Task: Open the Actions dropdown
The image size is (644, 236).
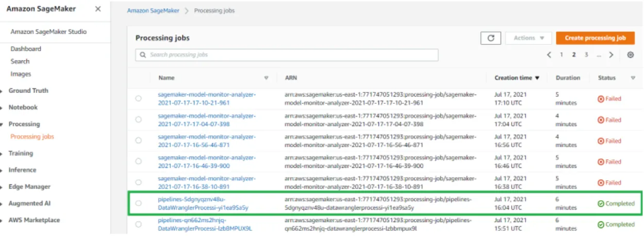Action: click(529, 38)
